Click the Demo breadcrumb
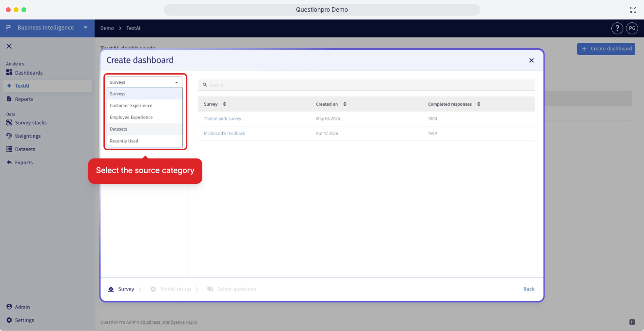This screenshot has height=331, width=644. (107, 28)
